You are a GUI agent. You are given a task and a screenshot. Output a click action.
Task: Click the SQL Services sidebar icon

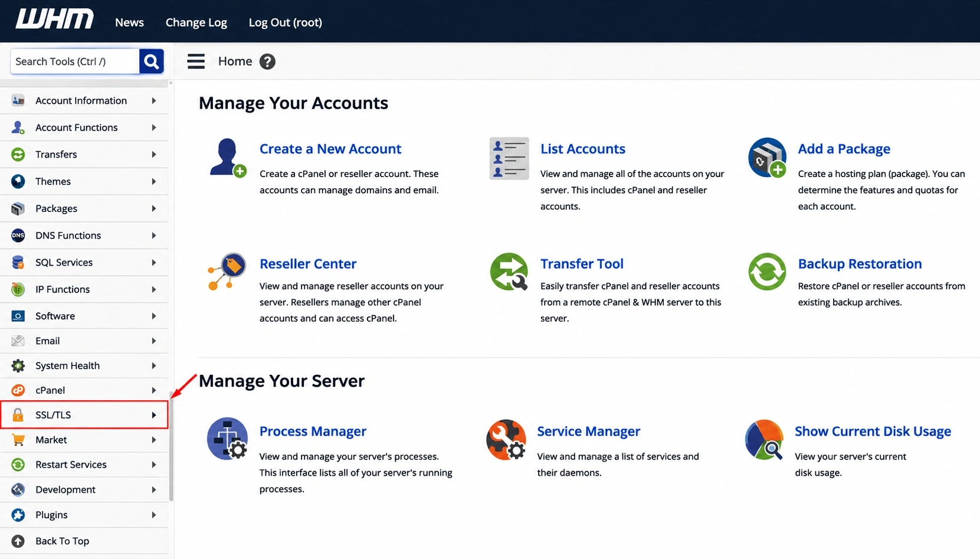(18, 263)
